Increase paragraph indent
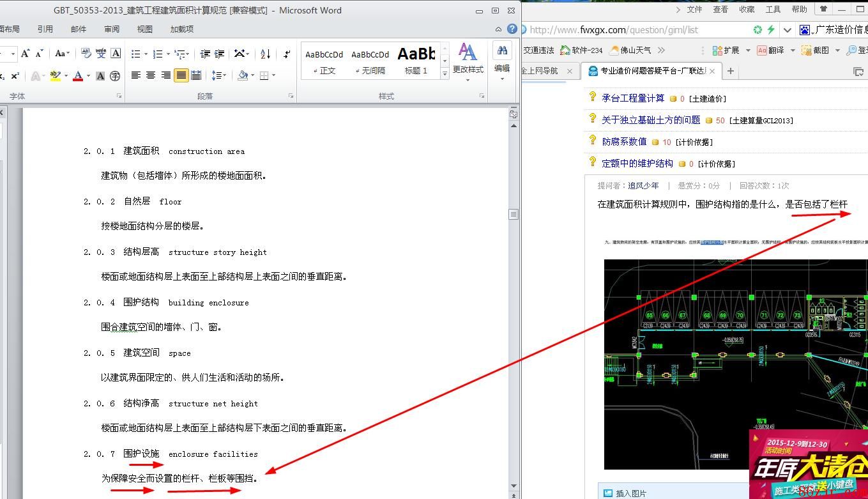The width and height of the screenshot is (868, 499). 220,54
